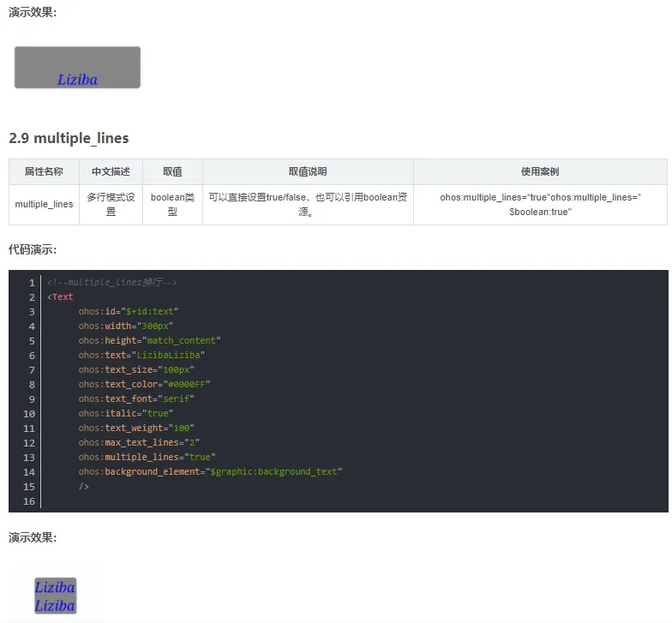Click the two-line Liziba demo image
This screenshot has width=672, height=623.
click(x=55, y=596)
